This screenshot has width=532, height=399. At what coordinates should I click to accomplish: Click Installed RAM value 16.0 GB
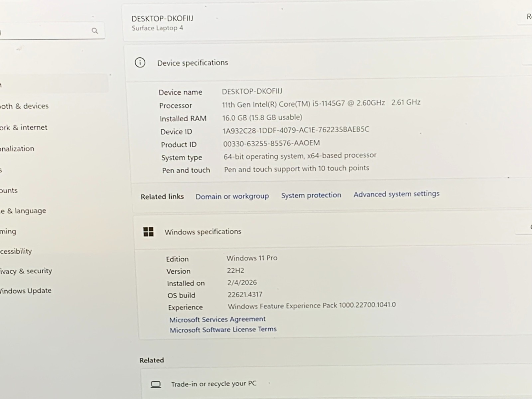pyautogui.click(x=262, y=117)
